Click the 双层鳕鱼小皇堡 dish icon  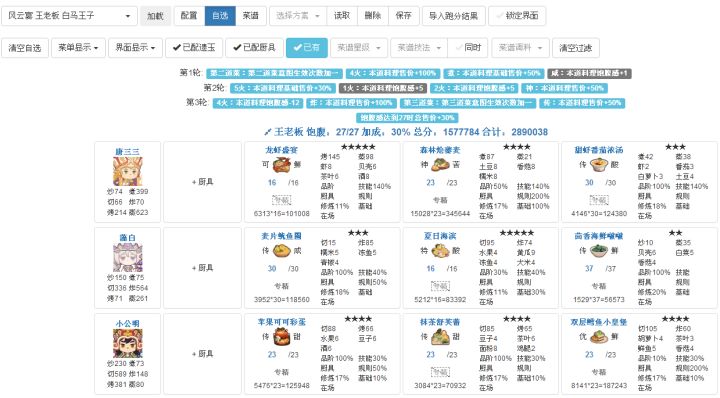[599, 336]
